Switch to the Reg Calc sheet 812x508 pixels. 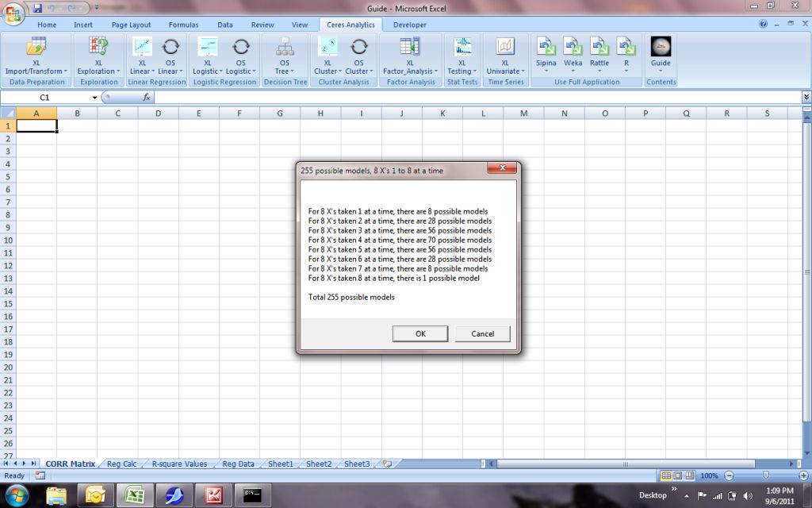[x=121, y=464]
